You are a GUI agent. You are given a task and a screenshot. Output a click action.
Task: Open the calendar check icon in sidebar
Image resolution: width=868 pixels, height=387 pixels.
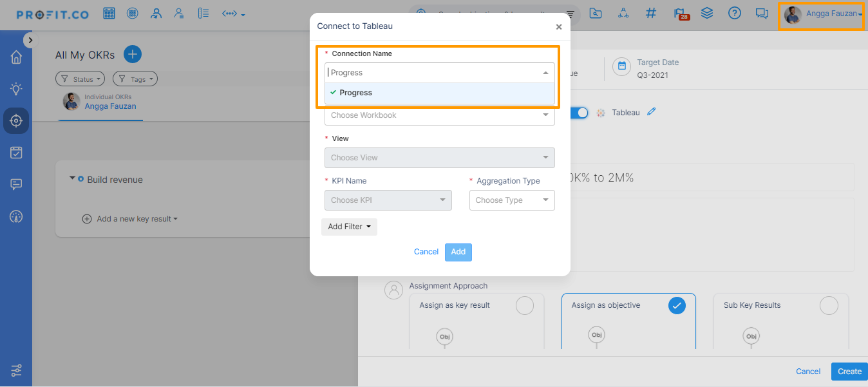[x=16, y=153]
